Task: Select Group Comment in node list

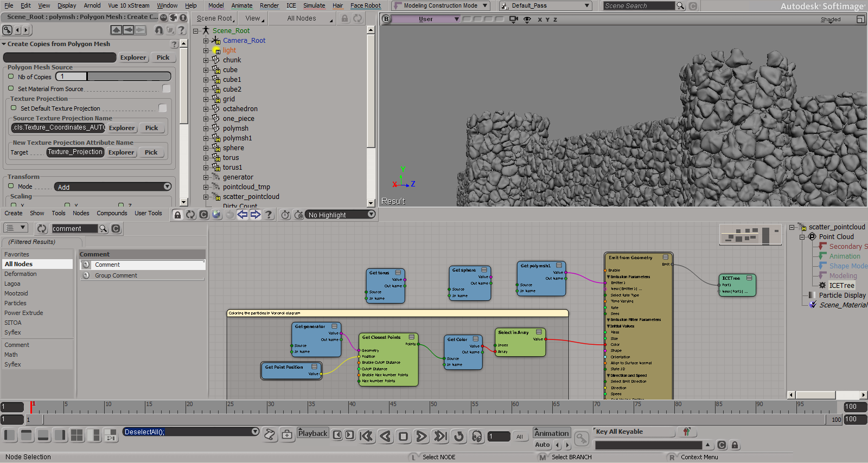Action: [x=116, y=275]
